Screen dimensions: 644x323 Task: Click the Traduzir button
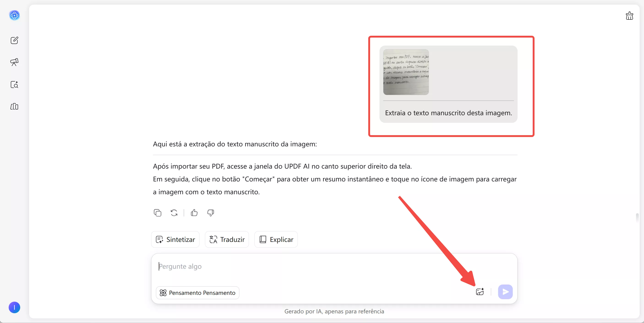(226, 239)
